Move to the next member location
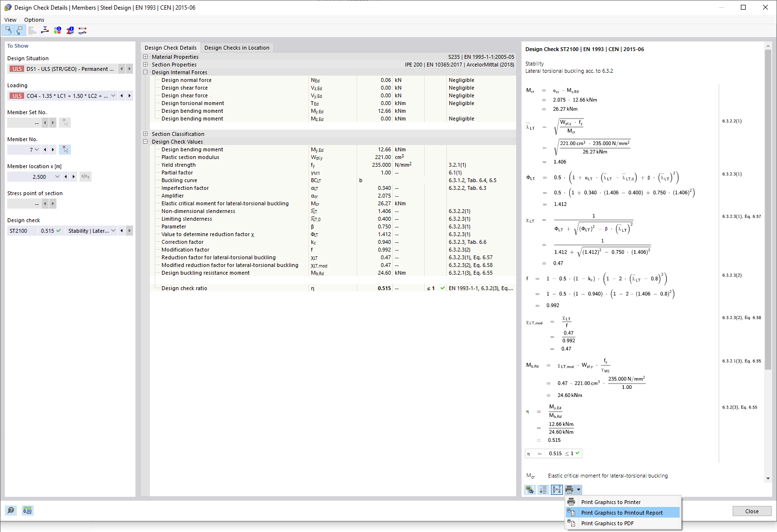 point(73,176)
